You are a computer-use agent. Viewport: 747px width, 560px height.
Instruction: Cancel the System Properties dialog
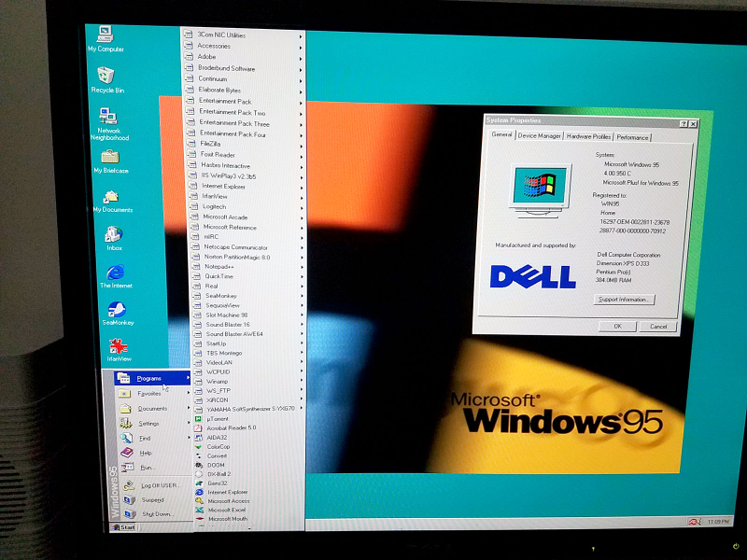click(x=658, y=327)
